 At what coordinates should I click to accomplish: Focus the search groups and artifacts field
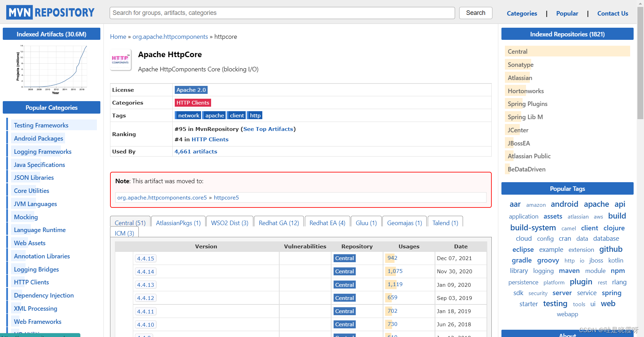pos(282,13)
